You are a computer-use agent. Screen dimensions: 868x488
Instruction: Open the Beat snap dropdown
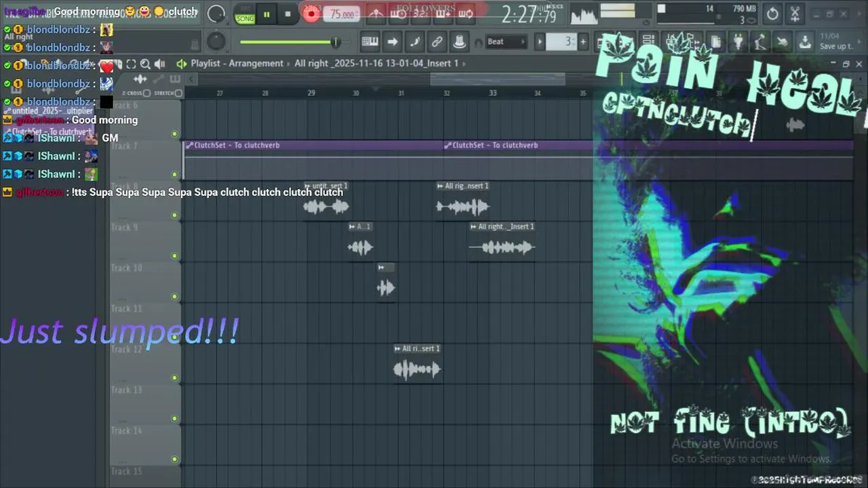coord(507,41)
